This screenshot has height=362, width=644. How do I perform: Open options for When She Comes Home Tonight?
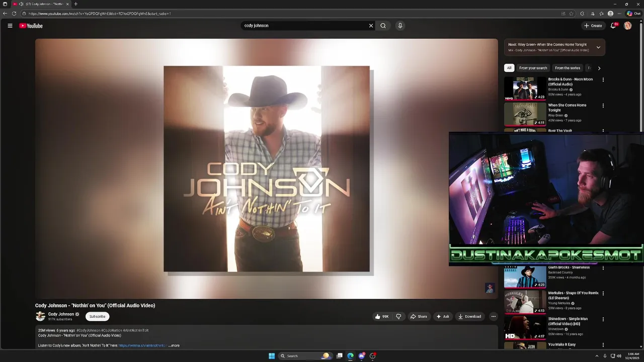603,106
